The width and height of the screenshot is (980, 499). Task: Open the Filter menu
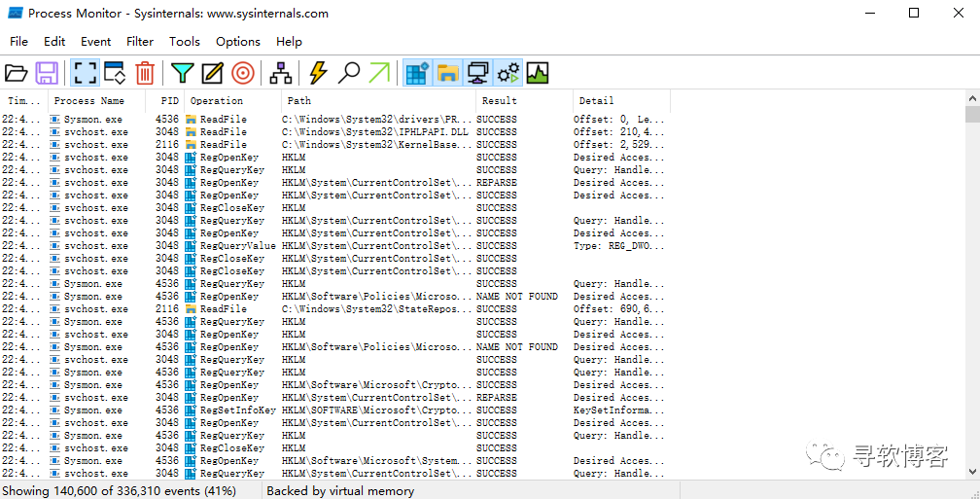click(x=140, y=42)
